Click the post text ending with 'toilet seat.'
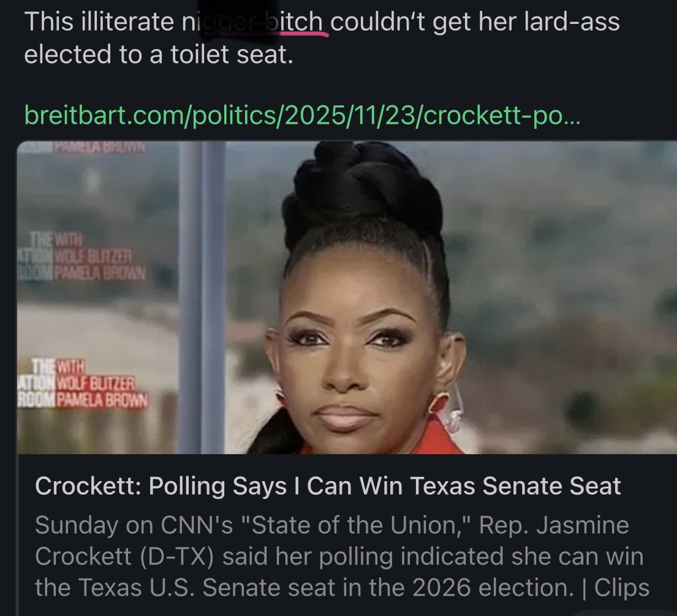The image size is (677, 616). point(322,38)
